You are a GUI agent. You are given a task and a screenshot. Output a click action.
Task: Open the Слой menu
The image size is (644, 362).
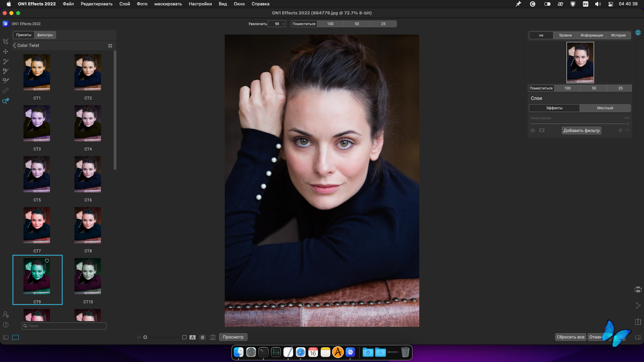pyautogui.click(x=124, y=4)
